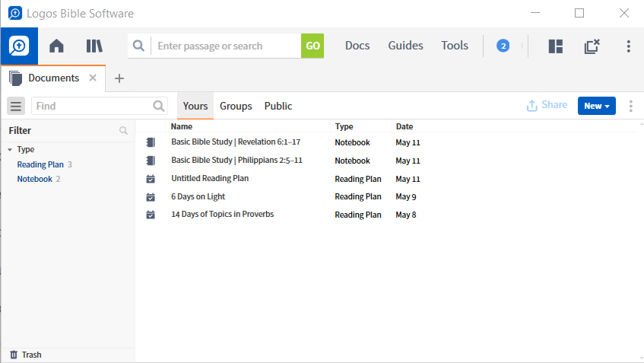
Task: Sort by the Date column header
Action: click(x=404, y=126)
